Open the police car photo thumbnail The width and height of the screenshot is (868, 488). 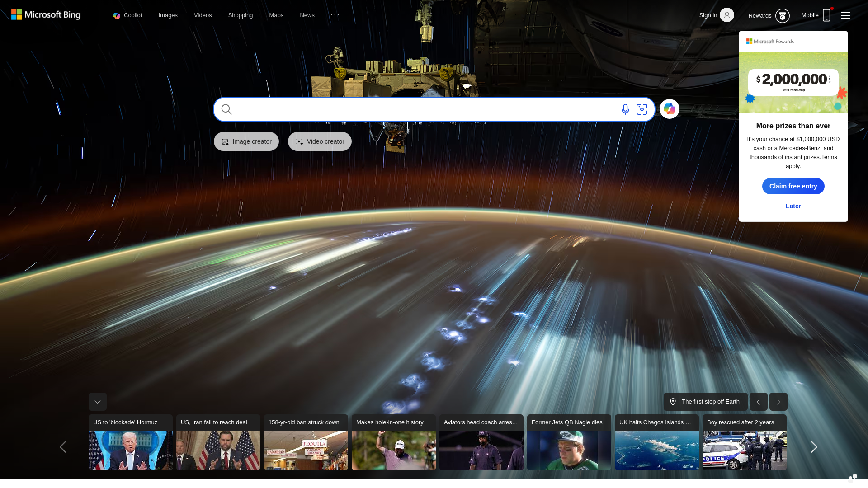click(x=745, y=450)
